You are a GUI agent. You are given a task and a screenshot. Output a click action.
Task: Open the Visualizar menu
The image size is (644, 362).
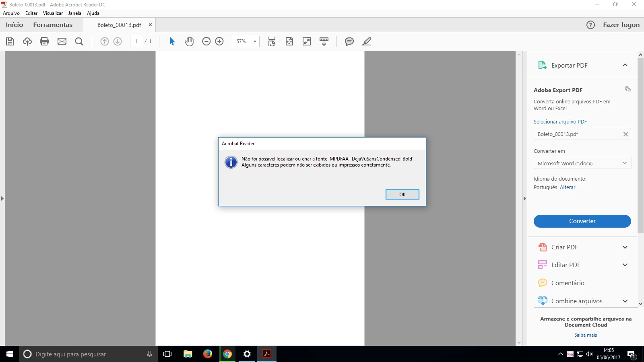pos(53,13)
